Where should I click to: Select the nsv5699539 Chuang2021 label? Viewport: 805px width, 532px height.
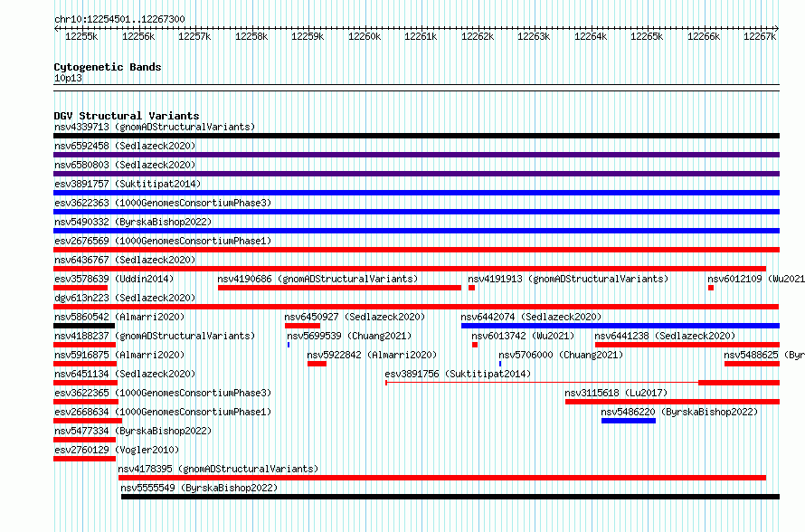point(349,336)
